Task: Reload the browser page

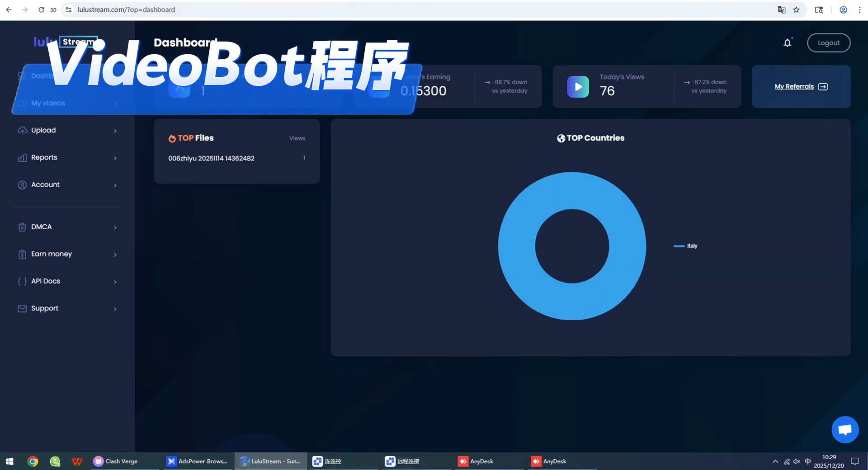Action: (x=41, y=9)
